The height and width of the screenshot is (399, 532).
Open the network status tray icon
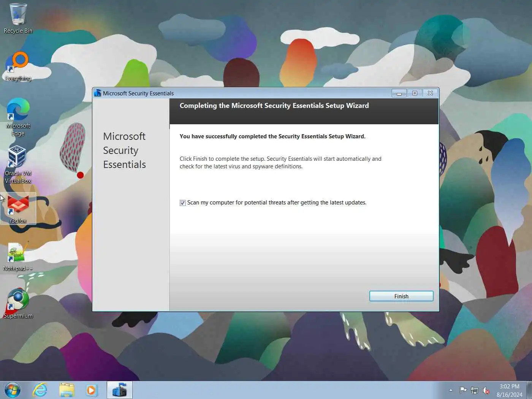coord(474,390)
